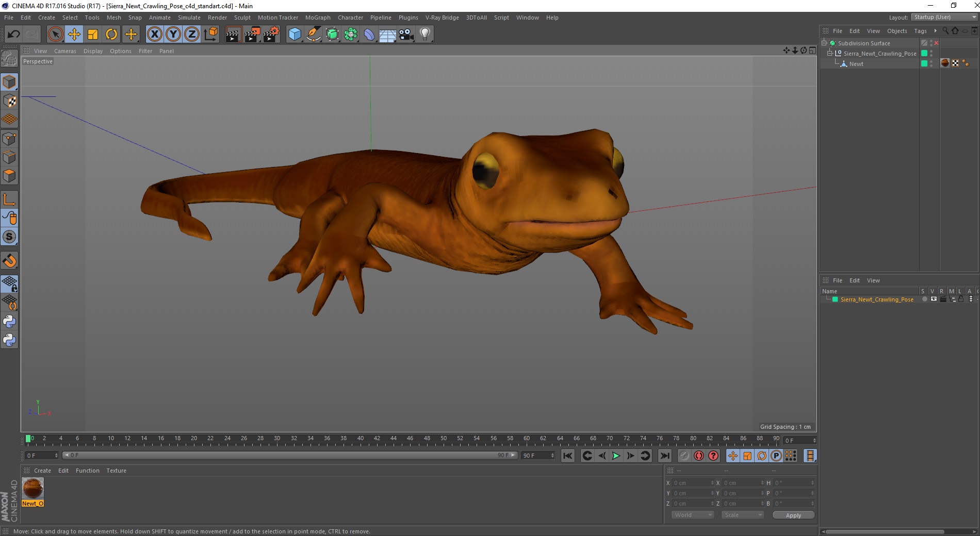
Task: Open the MoGraph menu
Action: 318,18
